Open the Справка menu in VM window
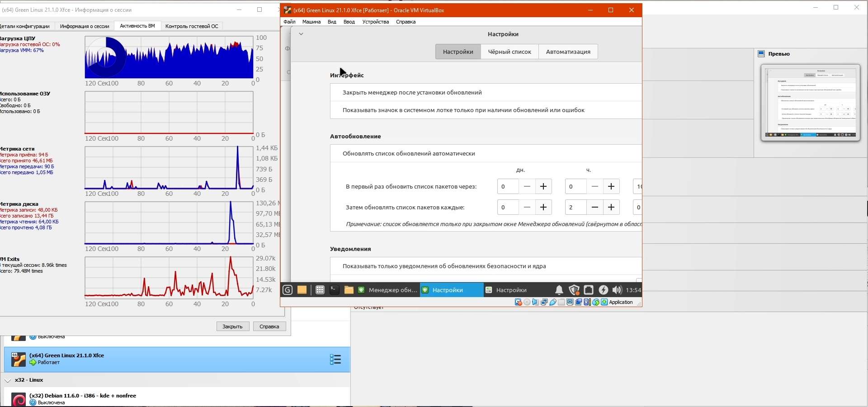The width and height of the screenshot is (868, 407). point(406,22)
